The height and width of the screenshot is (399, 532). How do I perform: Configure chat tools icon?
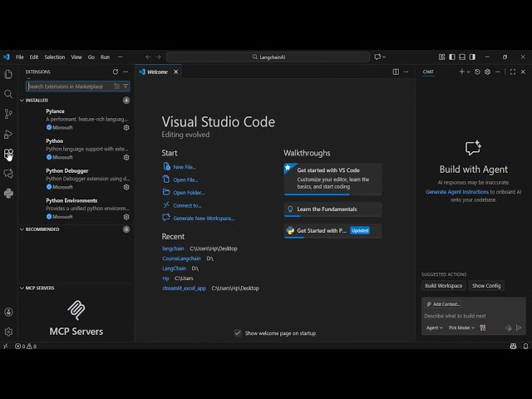tap(482, 328)
